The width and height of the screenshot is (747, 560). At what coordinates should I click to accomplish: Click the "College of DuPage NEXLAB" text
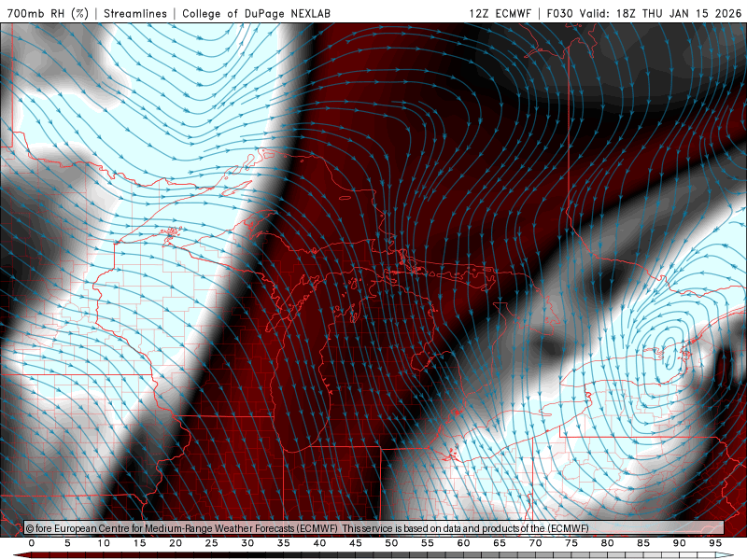pyautogui.click(x=256, y=13)
